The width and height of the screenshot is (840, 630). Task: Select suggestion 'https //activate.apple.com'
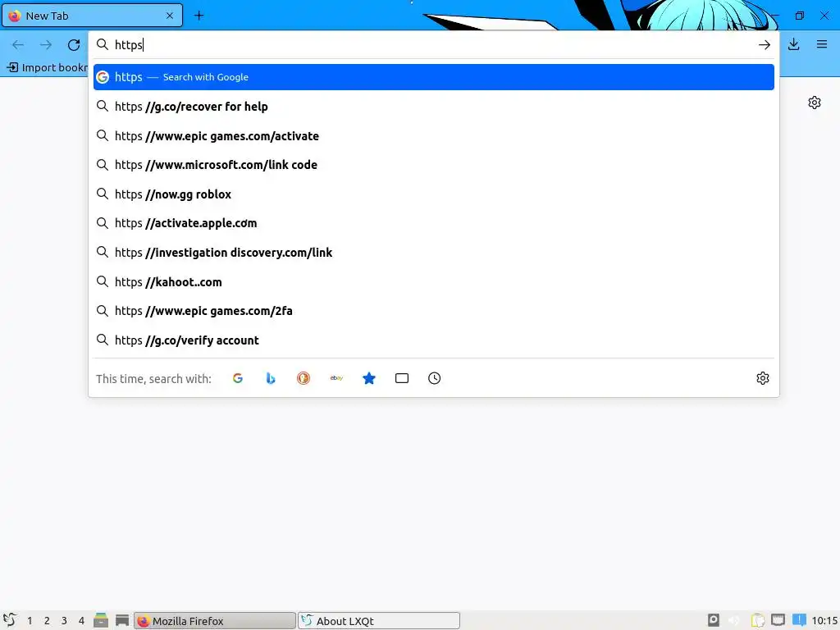point(434,223)
